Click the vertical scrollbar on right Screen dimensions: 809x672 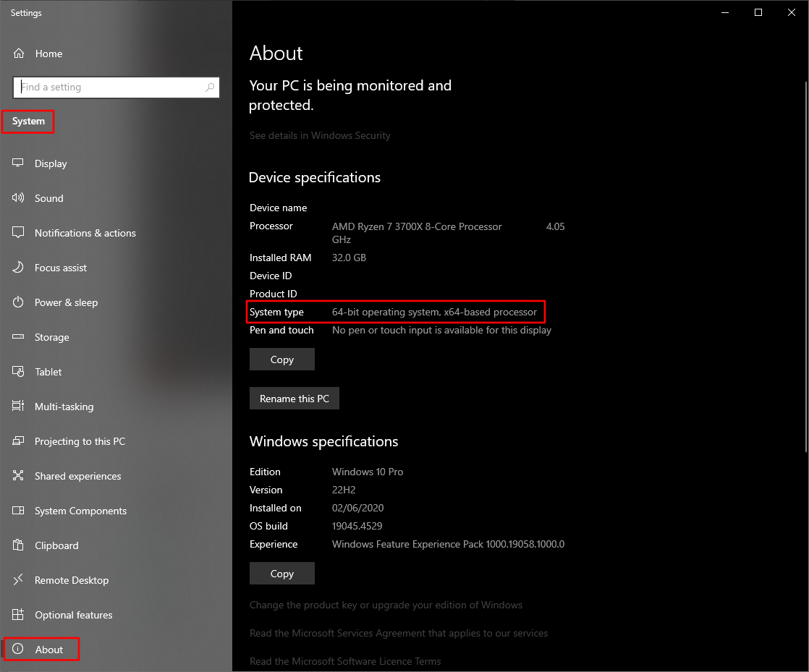tap(805, 239)
